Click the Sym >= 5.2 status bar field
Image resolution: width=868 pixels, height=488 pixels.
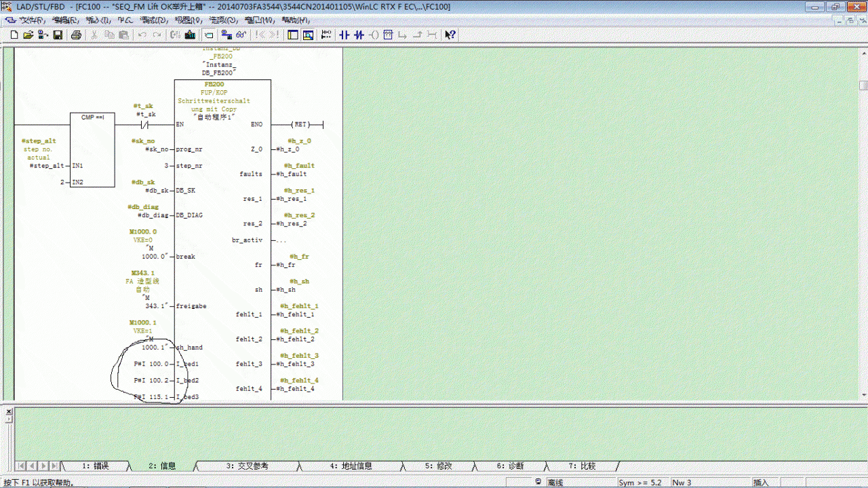[642, 483]
